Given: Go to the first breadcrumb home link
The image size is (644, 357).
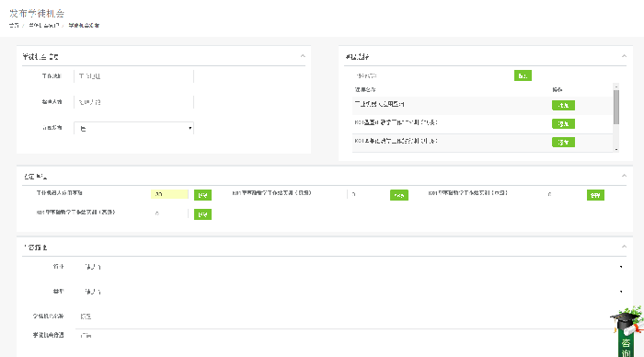Looking at the screenshot, I should click(14, 26).
